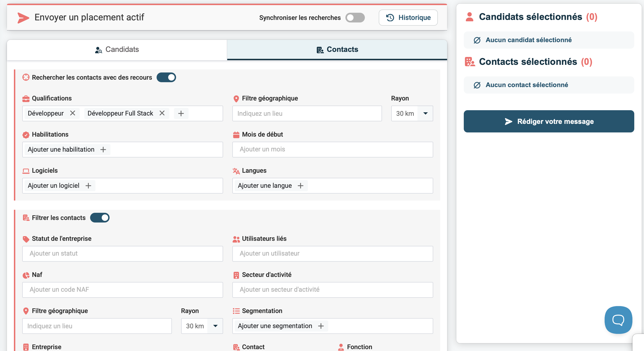Click plus icon next to Ajouter une segmentation
644x351 pixels.
click(x=321, y=326)
